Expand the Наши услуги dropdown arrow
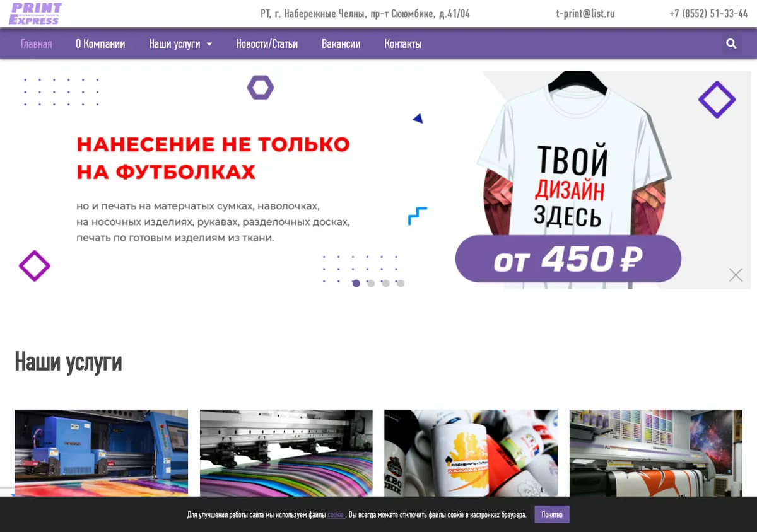Image resolution: width=757 pixels, height=532 pixels. pyautogui.click(x=209, y=44)
